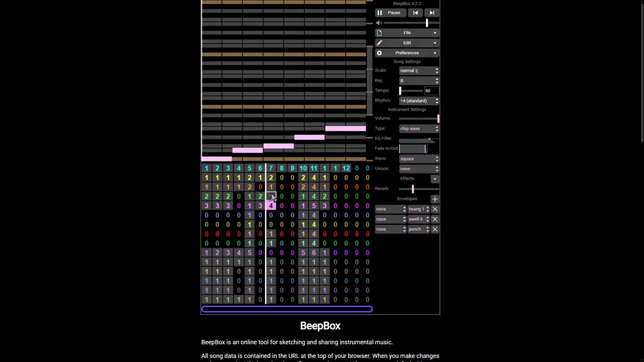The height and width of the screenshot is (362, 644).
Task: Select the highlighted pink pattern cell 4
Action: [x=271, y=206]
